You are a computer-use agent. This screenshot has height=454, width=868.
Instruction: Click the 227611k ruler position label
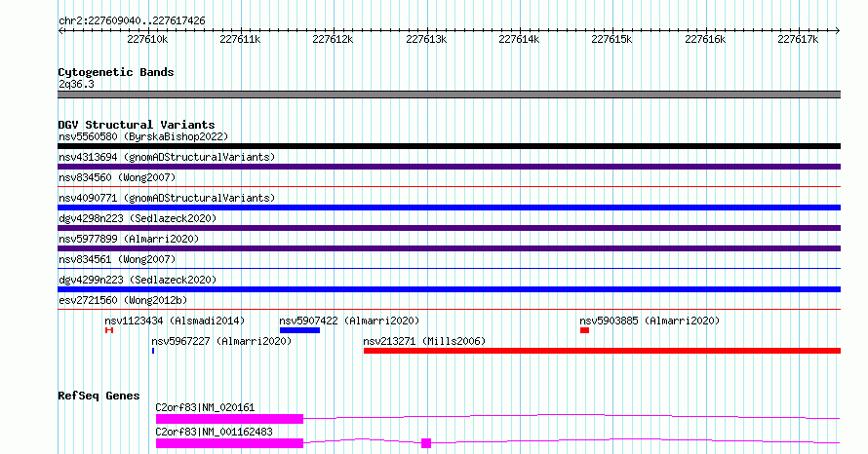[240, 39]
